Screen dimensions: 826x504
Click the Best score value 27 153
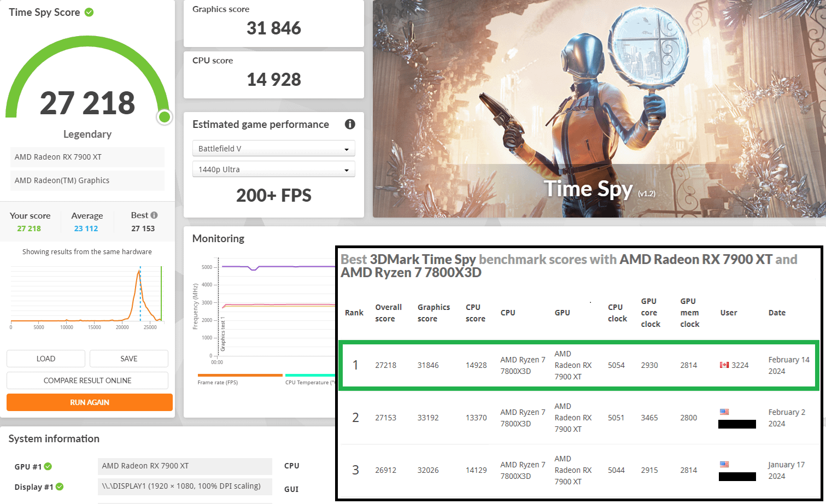tap(143, 228)
